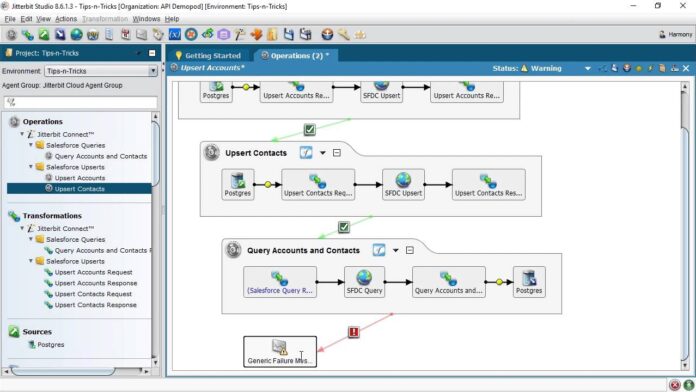This screenshot has height=392, width=696.
Task: Open the Edit menu
Action: pyautogui.click(x=26, y=19)
